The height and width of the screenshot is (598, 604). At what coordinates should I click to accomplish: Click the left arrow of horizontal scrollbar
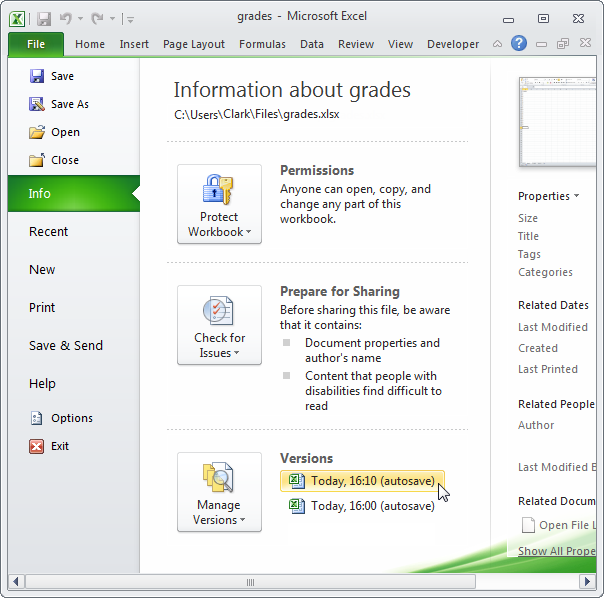click(x=16, y=581)
